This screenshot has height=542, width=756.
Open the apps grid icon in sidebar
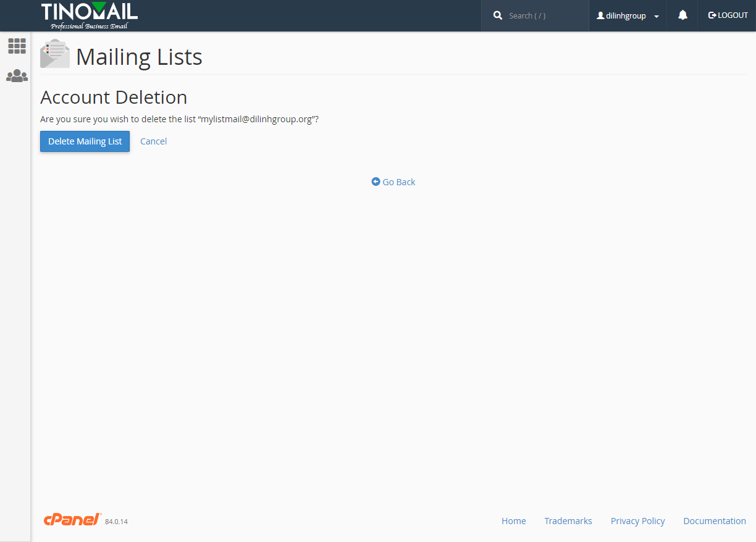pos(17,46)
